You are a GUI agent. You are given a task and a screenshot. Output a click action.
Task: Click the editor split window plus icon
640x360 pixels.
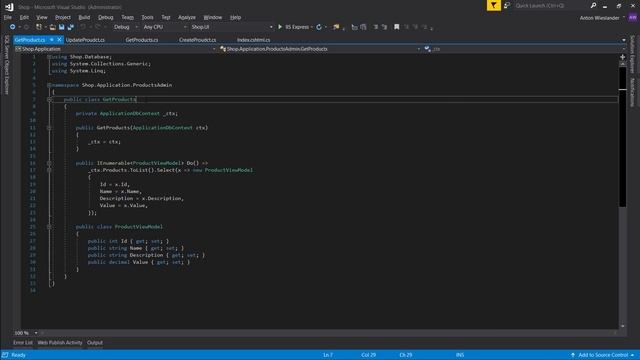click(x=622, y=57)
